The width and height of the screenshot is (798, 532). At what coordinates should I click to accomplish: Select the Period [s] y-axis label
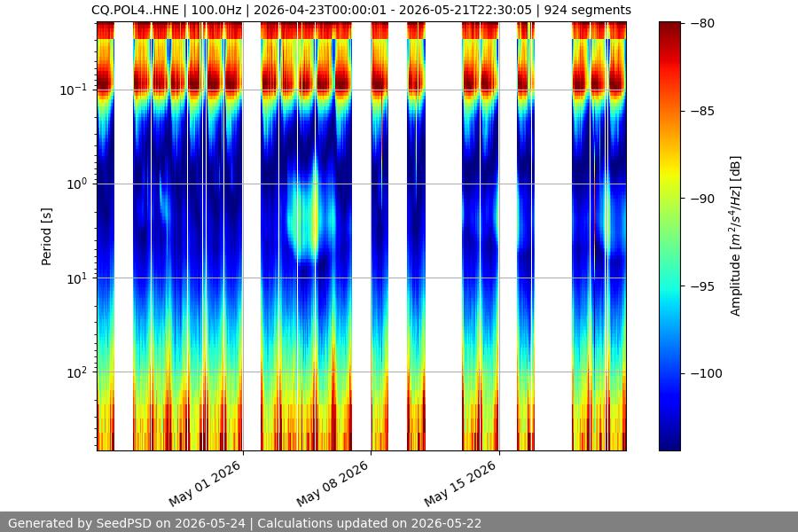coord(46,237)
